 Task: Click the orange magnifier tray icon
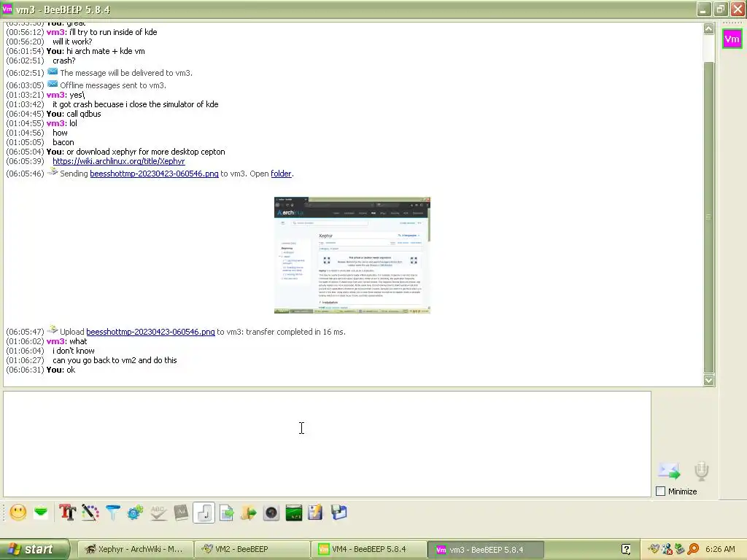[x=693, y=549]
